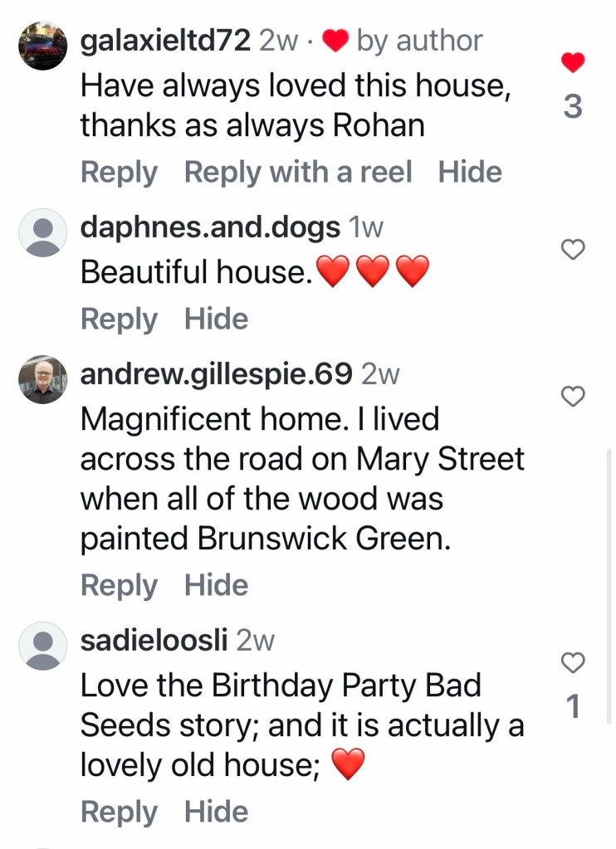Reply to andrew.gillespie.69's Mary Street comment

click(119, 586)
